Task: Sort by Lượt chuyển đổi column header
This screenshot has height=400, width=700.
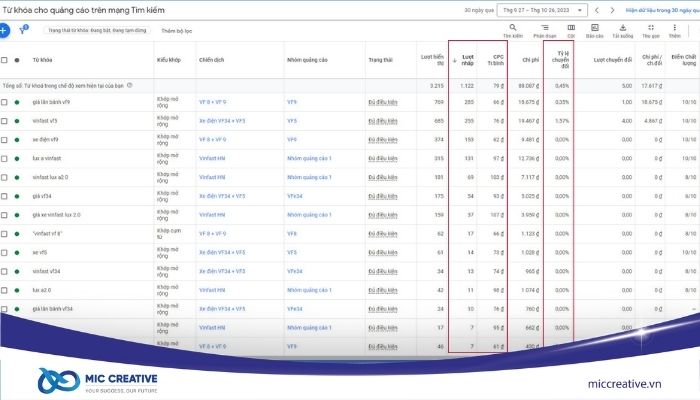Action: [612, 60]
